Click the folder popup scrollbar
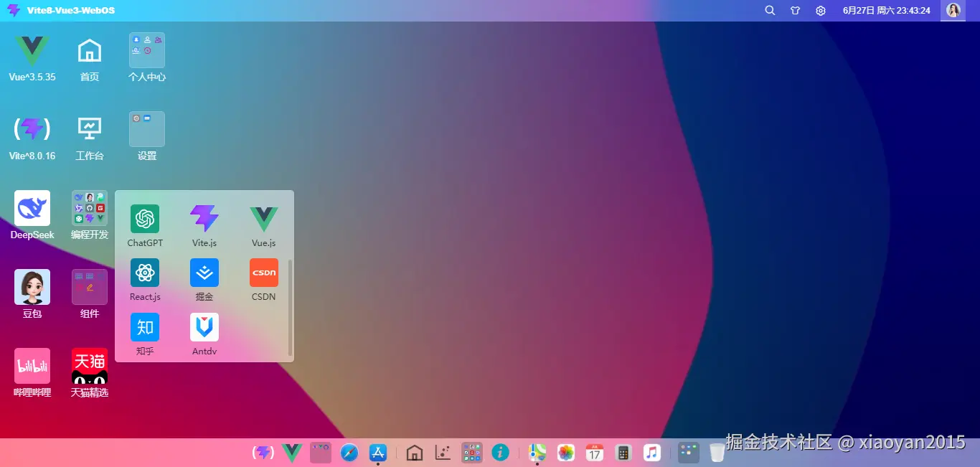This screenshot has width=980, height=467. [x=290, y=307]
